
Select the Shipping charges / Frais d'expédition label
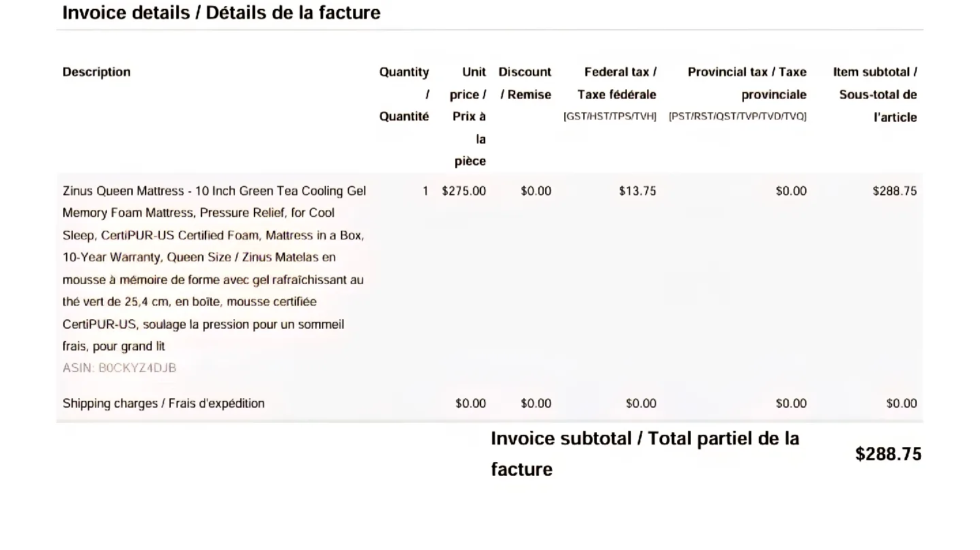pos(163,404)
